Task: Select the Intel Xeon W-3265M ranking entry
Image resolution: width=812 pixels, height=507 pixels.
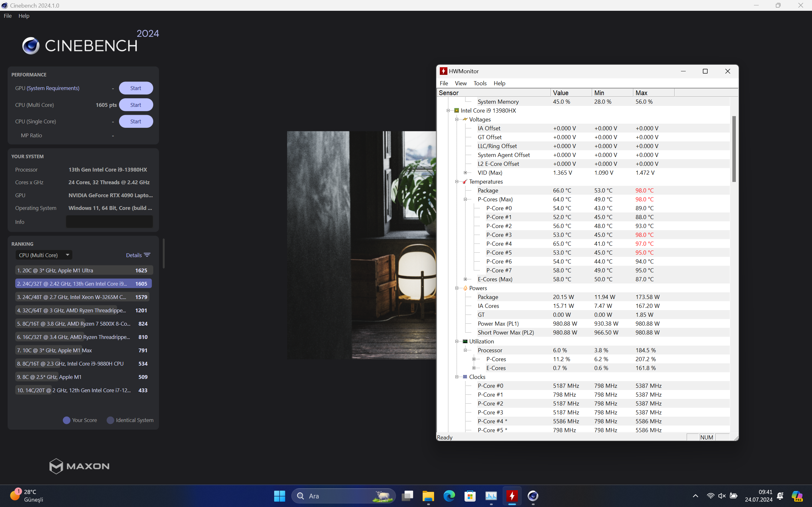Action: (84, 297)
